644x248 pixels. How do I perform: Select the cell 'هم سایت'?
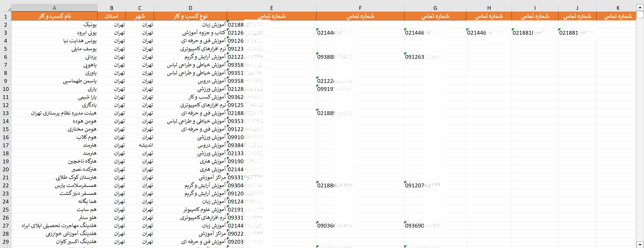(54, 209)
